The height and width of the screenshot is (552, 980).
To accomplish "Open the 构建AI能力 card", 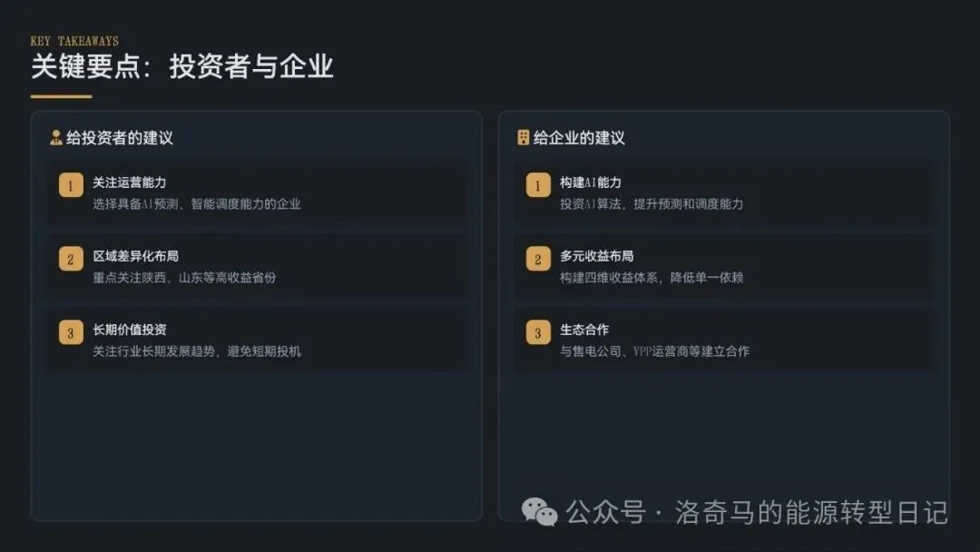I will (x=724, y=192).
